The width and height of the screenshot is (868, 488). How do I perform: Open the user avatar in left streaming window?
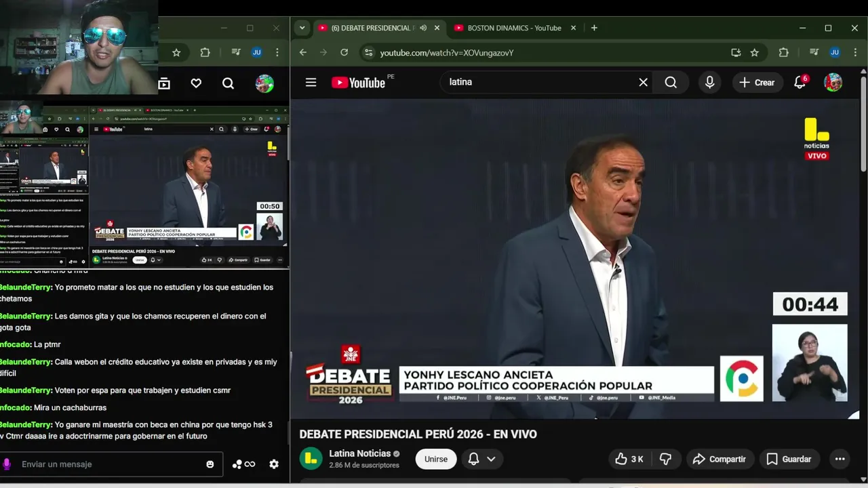click(x=264, y=83)
